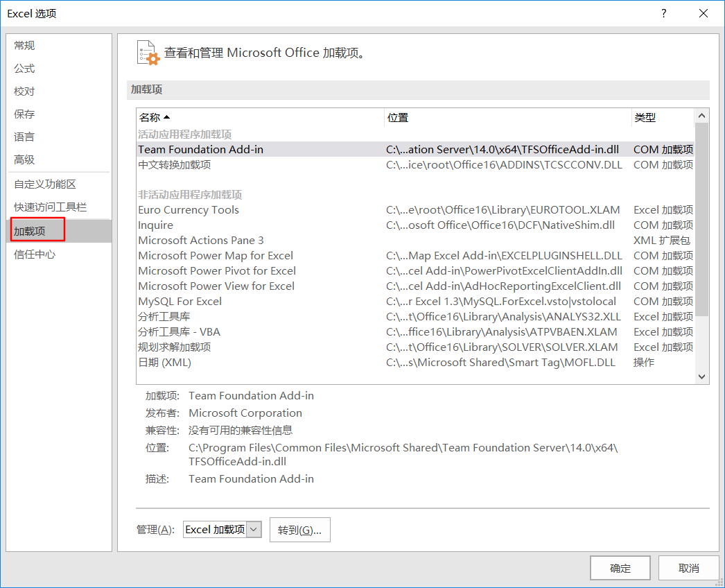Open the 公式 options page
This screenshot has width=725, height=588.
[x=59, y=69]
